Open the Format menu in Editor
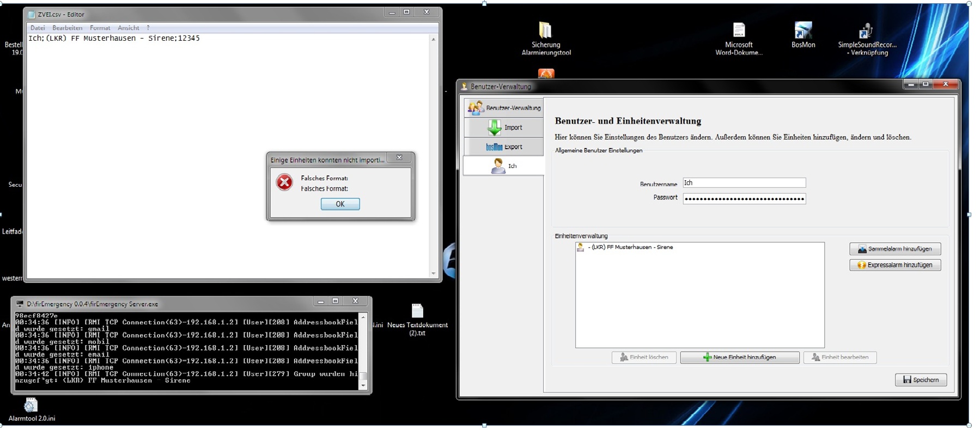The height and width of the screenshot is (430, 980). click(100, 28)
